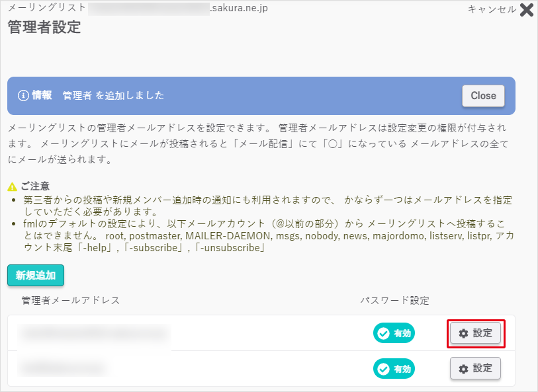The height and width of the screenshot is (392, 538).
Task: Click the X cancel icon at top right
Action: pyautogui.click(x=527, y=9)
